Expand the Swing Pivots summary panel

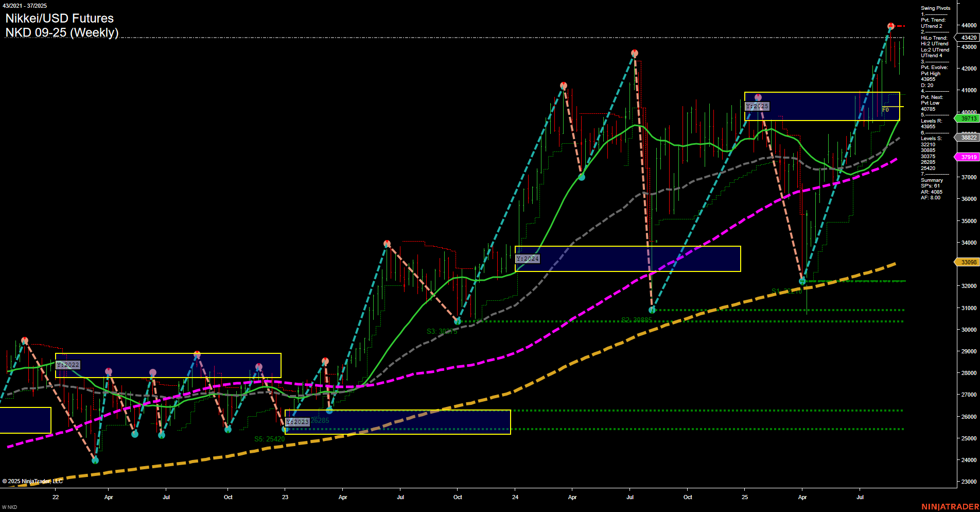coord(935,8)
